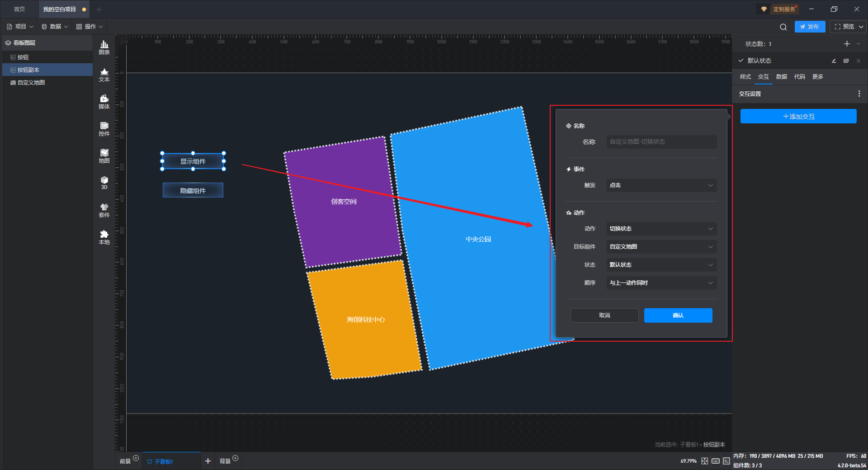Image resolution: width=868 pixels, height=470 pixels.
Task: Click the edit pencil icon for 默认状态
Action: pyautogui.click(x=834, y=61)
